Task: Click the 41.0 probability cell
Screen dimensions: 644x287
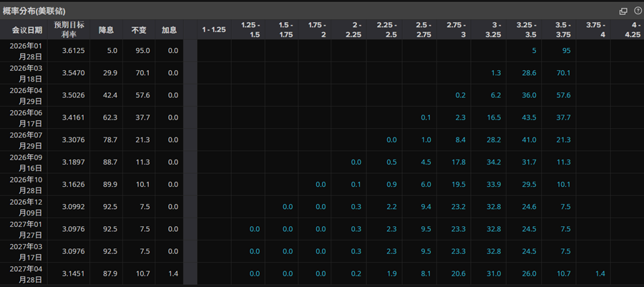Action: pos(530,140)
